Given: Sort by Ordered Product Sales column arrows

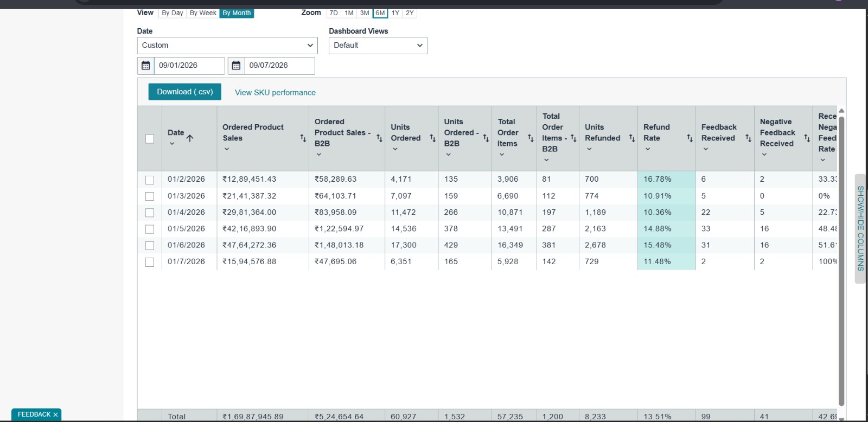Looking at the screenshot, I should tap(303, 138).
